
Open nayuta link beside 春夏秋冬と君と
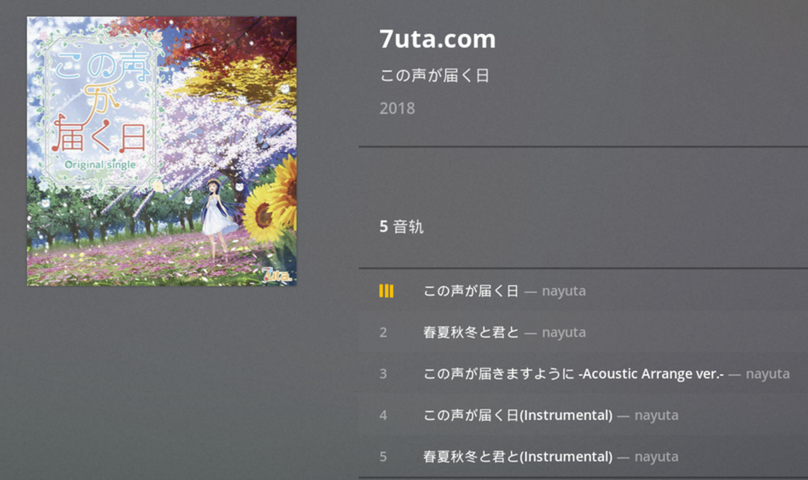tap(564, 333)
